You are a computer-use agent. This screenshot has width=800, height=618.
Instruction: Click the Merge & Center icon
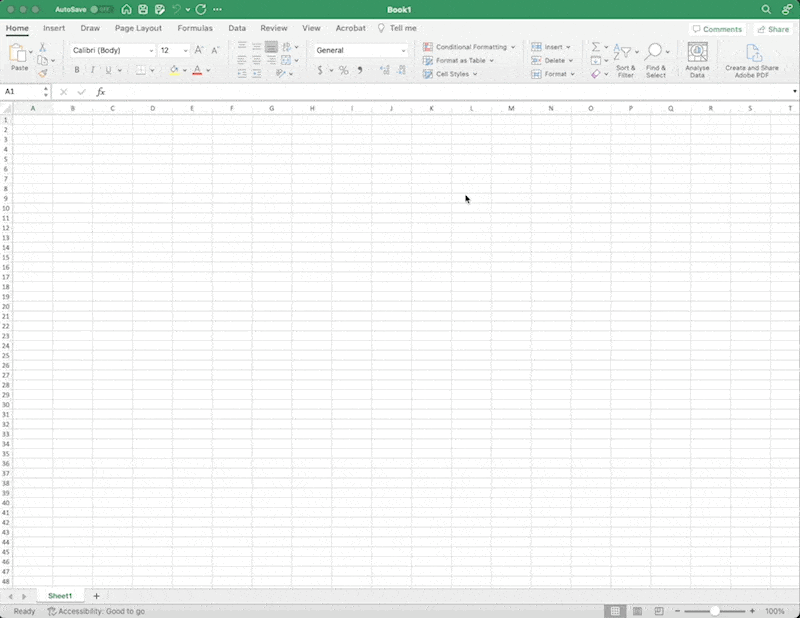pyautogui.click(x=286, y=60)
